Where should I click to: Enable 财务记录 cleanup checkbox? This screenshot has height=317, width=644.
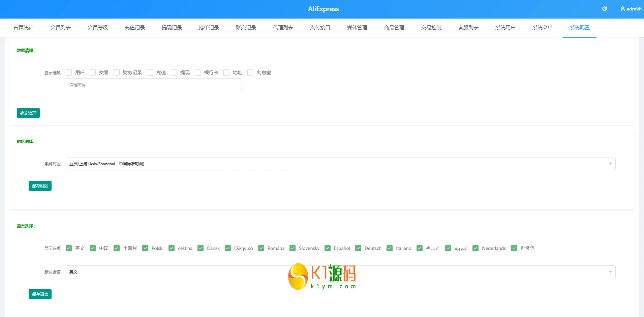coord(117,73)
